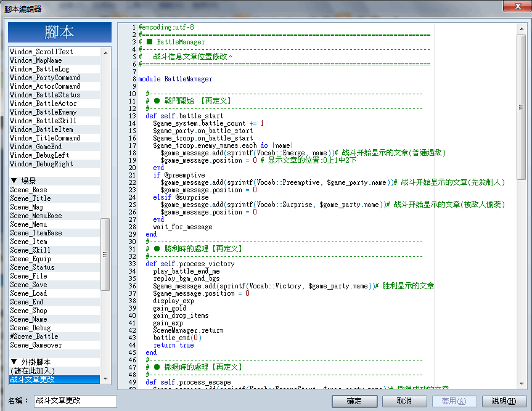Viewport: 532px width, 411px height.
Task: Click the 'def self.process_victory' line
Action: coord(190,264)
